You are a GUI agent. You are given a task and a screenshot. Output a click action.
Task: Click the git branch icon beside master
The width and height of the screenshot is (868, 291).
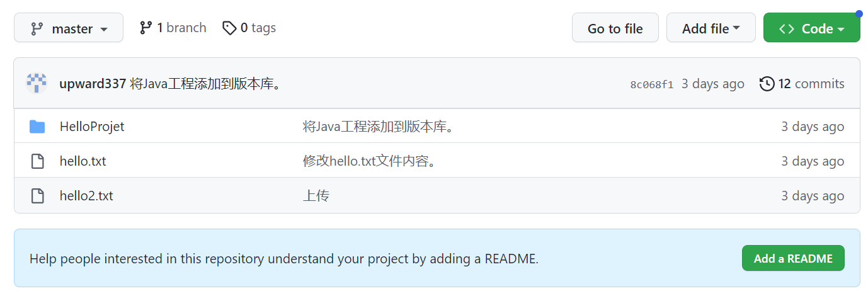[x=37, y=28]
